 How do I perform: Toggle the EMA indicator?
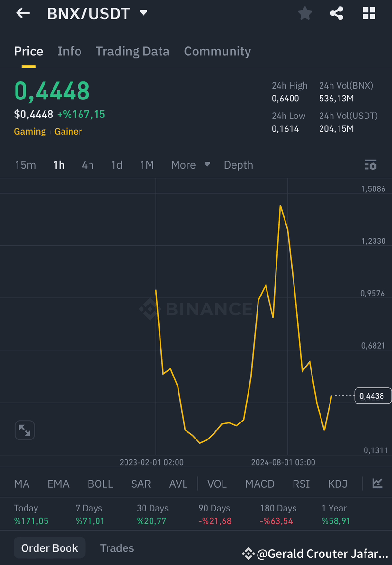point(58,484)
